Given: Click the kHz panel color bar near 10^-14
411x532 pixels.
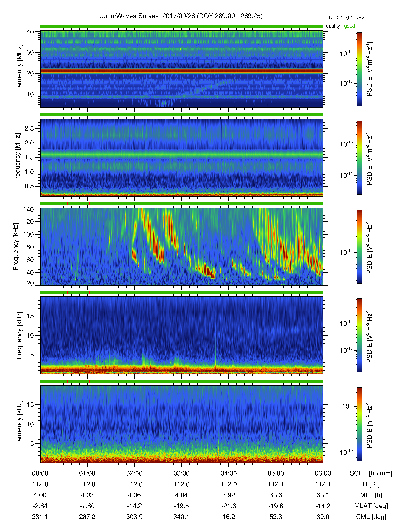Looking at the screenshot, I should click(359, 252).
